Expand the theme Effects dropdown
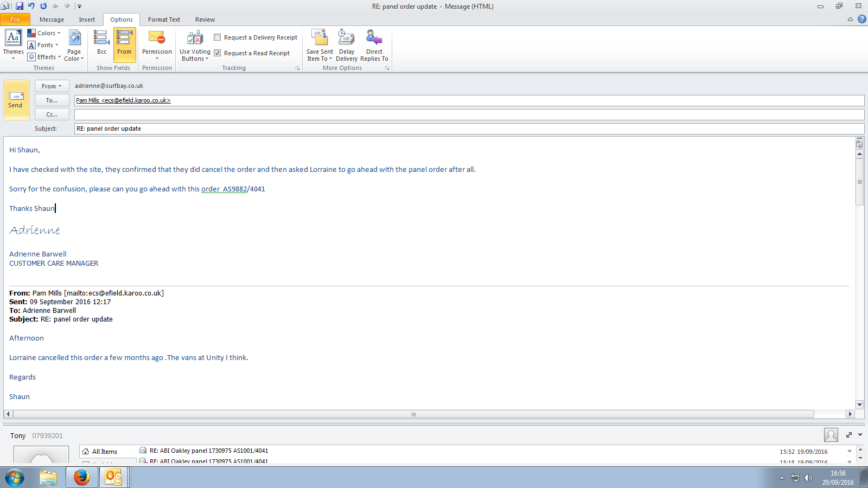The width and height of the screenshot is (868, 488). [44, 57]
